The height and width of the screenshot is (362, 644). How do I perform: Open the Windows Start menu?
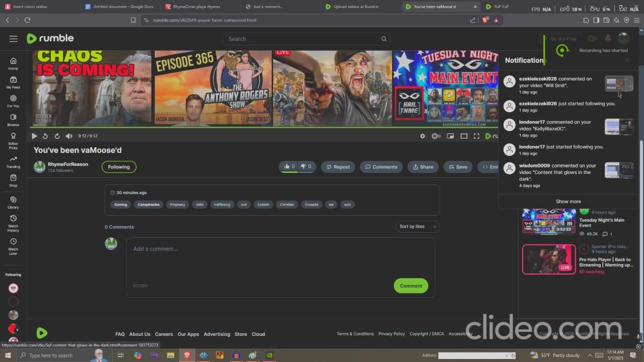pos(8,355)
